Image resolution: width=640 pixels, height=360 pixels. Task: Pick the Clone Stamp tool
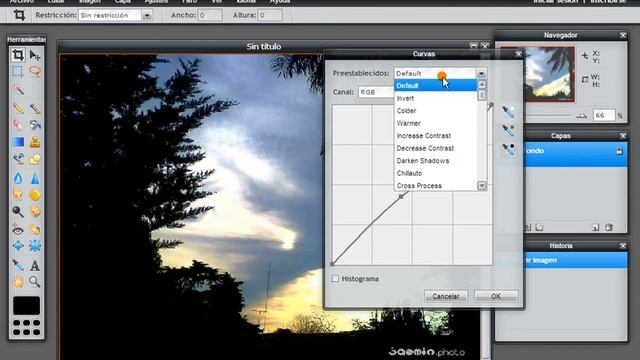(x=35, y=142)
